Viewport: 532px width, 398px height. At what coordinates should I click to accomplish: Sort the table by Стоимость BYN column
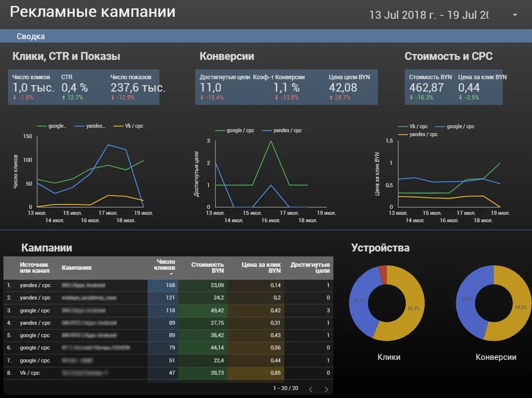208,267
